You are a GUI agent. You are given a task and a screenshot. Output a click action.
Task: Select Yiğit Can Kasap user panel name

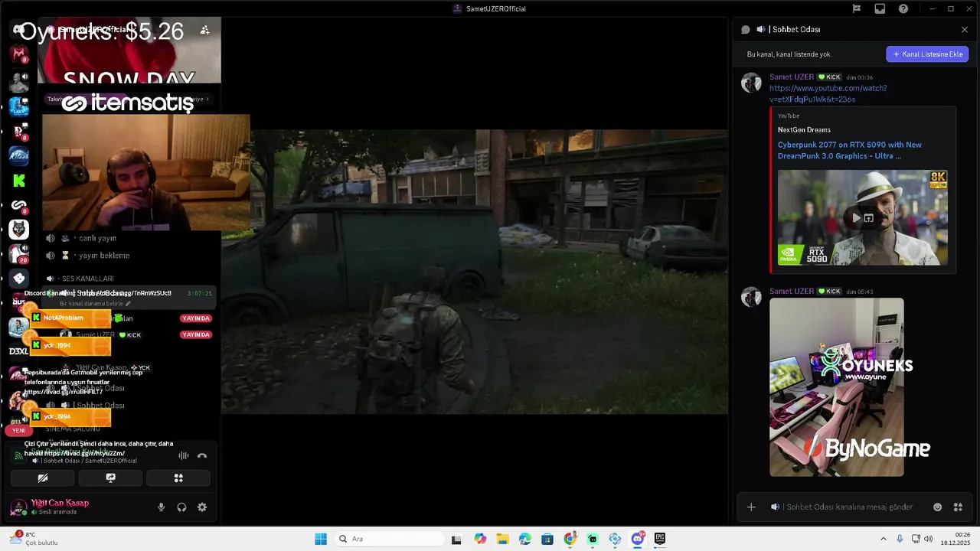60,503
